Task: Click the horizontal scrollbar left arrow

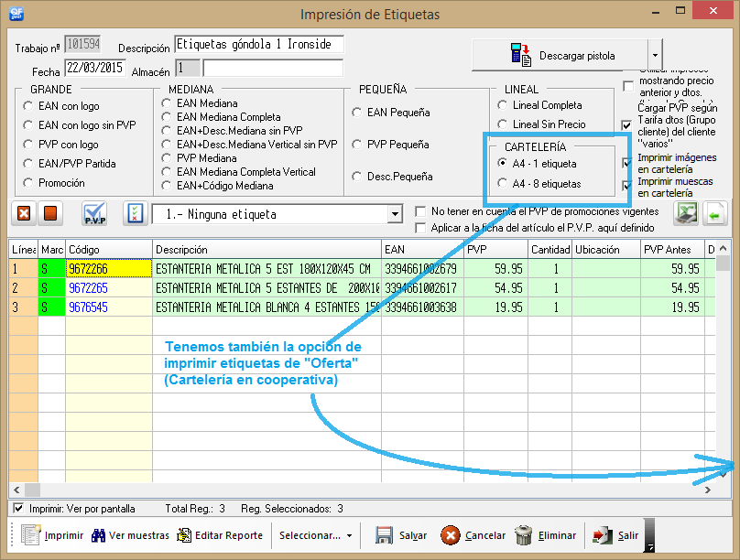Action: 17,490
